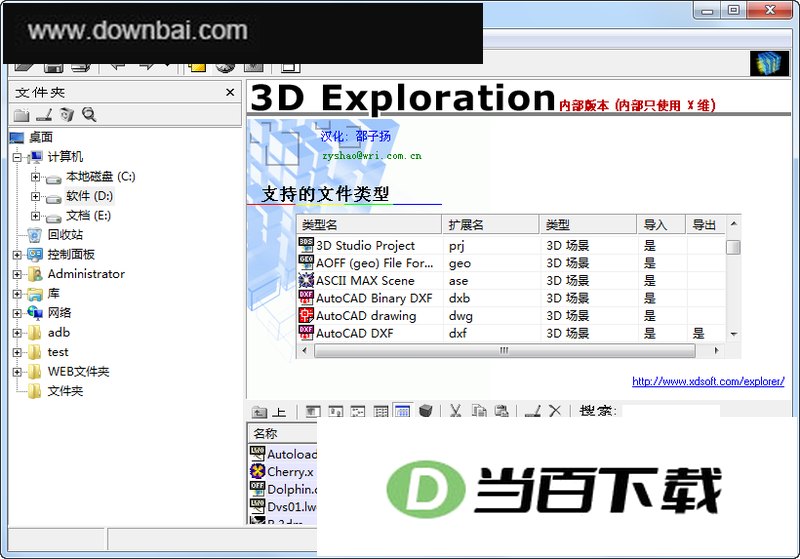Click the magnifier search icon in folder pane
This screenshot has width=800, height=559.
coord(89,115)
